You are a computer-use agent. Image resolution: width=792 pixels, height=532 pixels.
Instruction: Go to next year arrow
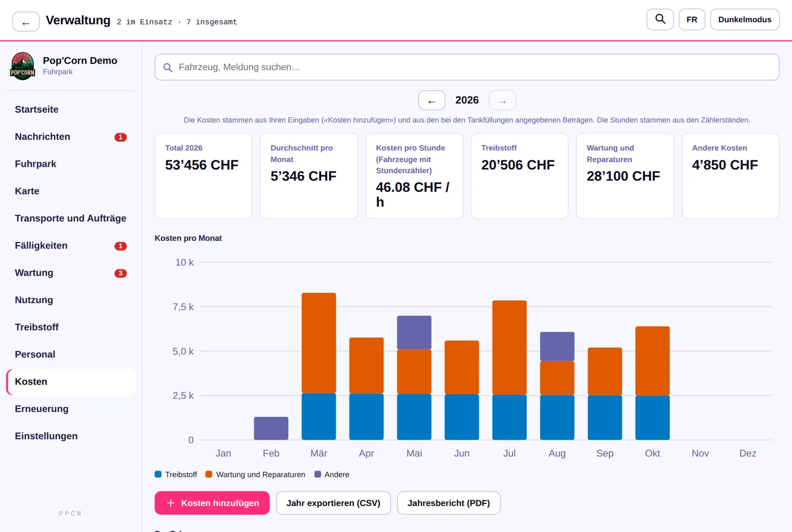tap(502, 100)
